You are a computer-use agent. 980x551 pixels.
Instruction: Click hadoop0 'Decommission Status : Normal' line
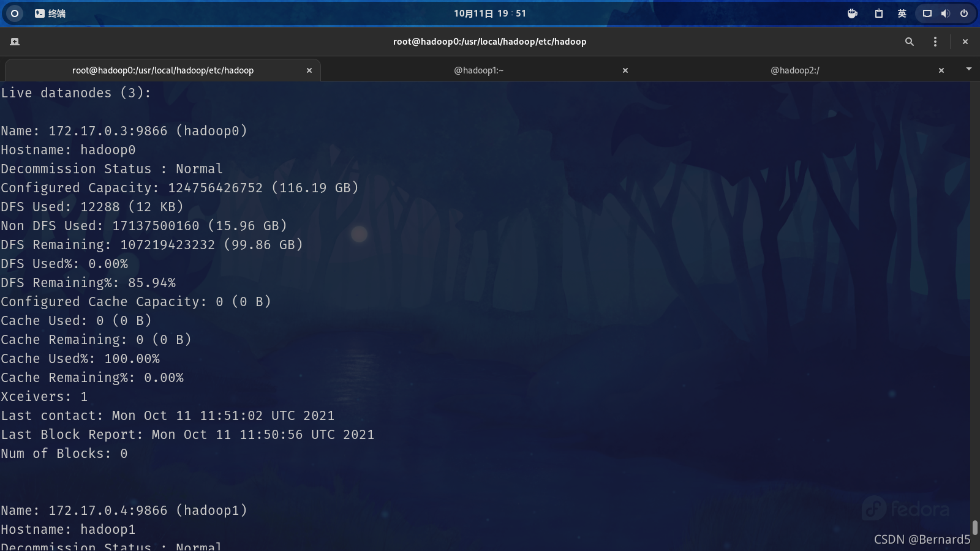click(111, 169)
